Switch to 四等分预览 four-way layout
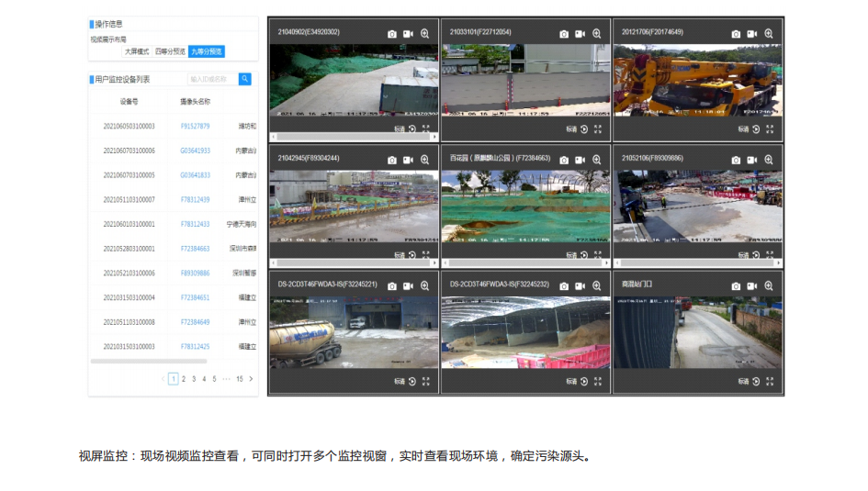 click(170, 51)
